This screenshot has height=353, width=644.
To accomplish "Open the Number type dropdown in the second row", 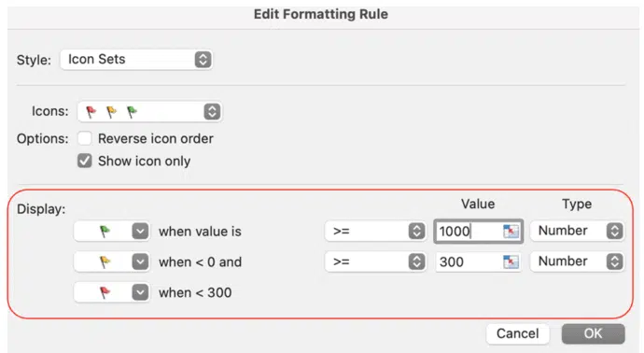I will coord(577,261).
